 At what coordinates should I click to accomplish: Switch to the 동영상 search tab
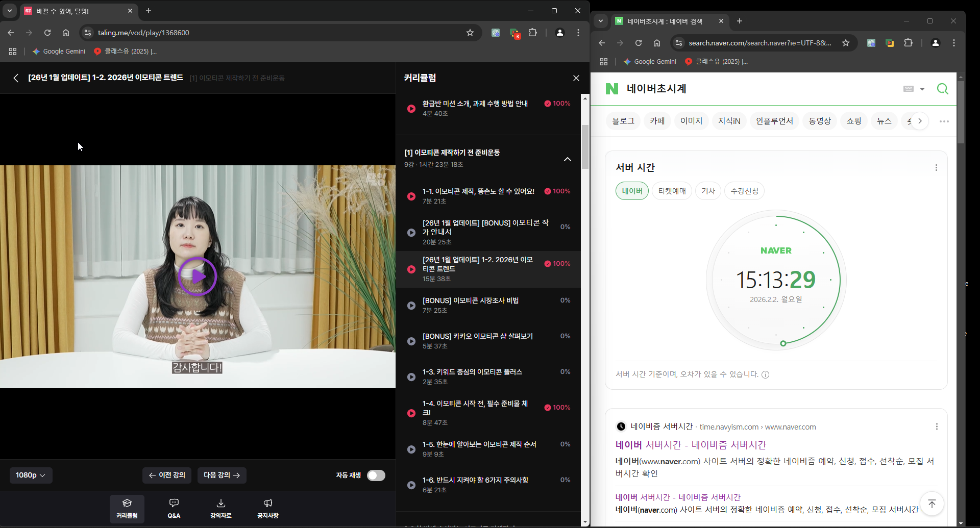click(820, 121)
